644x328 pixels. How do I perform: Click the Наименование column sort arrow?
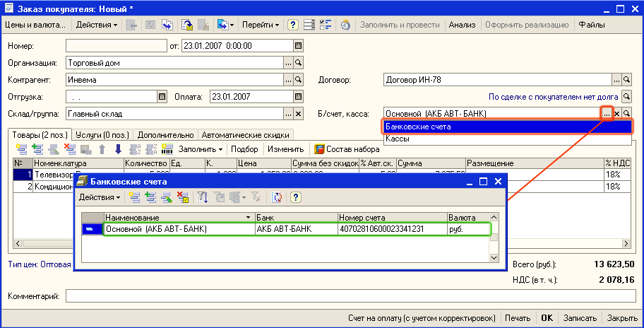coord(248,218)
